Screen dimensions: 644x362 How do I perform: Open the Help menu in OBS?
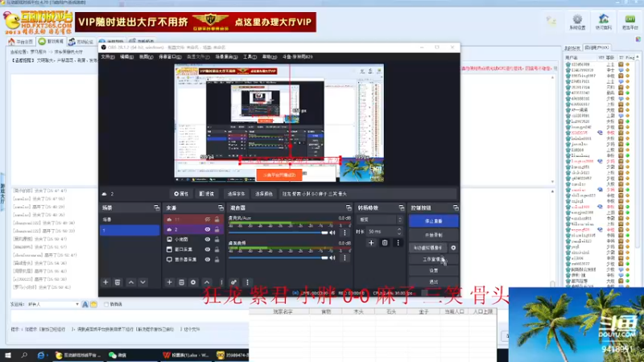coord(270,56)
